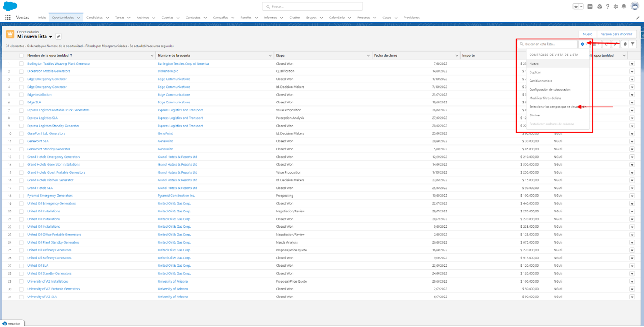View notifications via bell icon
This screenshot has width=644, height=327.
click(624, 6)
